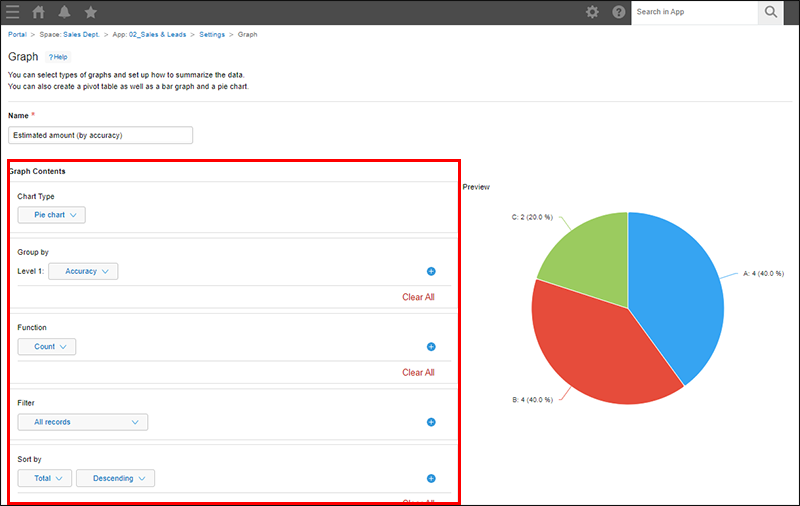
Task: Click the blue pie slice A
Action: [x=675, y=290]
